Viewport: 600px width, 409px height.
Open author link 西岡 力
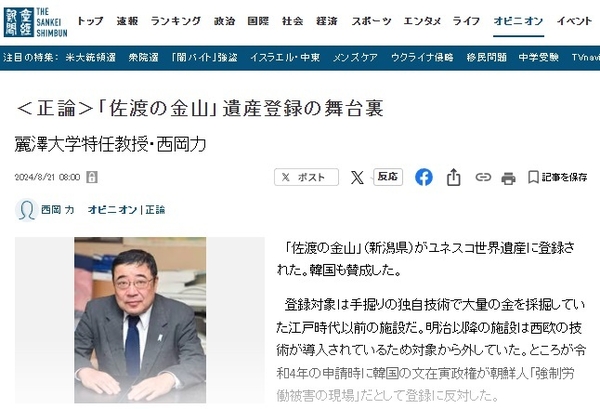click(57, 210)
